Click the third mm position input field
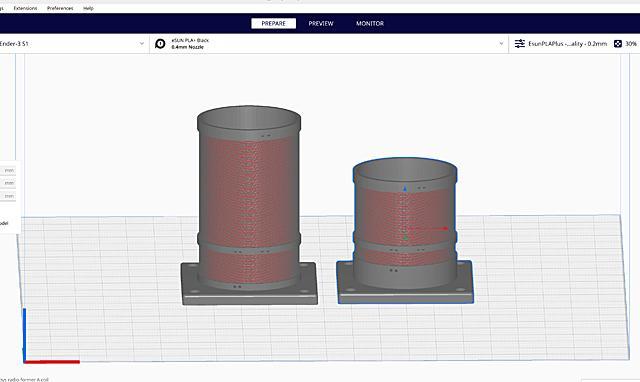 click(8, 196)
